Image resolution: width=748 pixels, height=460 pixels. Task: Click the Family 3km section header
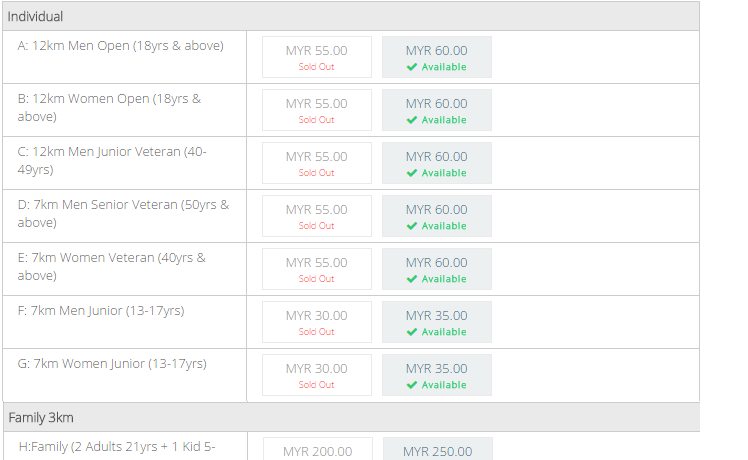tap(352, 418)
